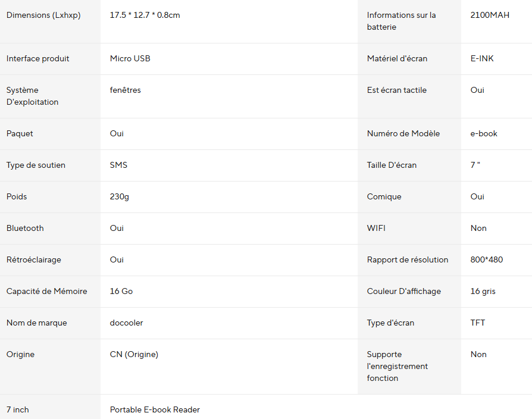Click the 2100MAH battery value
The height and width of the screenshot is (419, 532).
click(490, 15)
